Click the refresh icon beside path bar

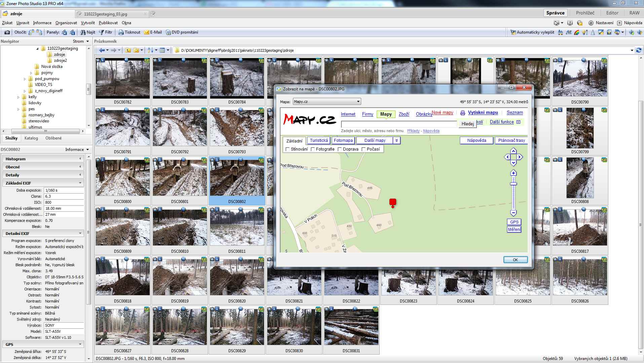pos(639,50)
